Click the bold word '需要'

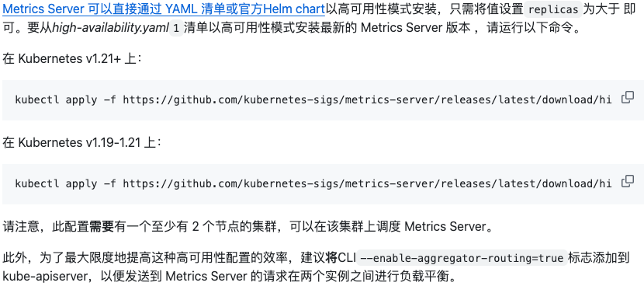tap(102, 227)
